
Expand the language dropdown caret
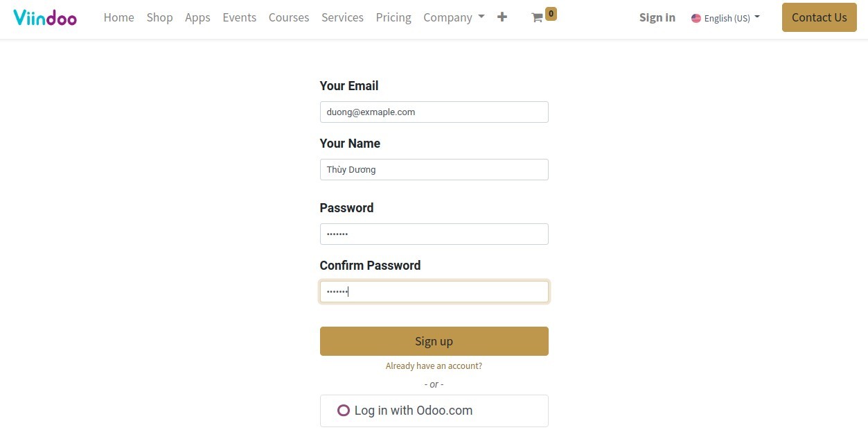756,18
